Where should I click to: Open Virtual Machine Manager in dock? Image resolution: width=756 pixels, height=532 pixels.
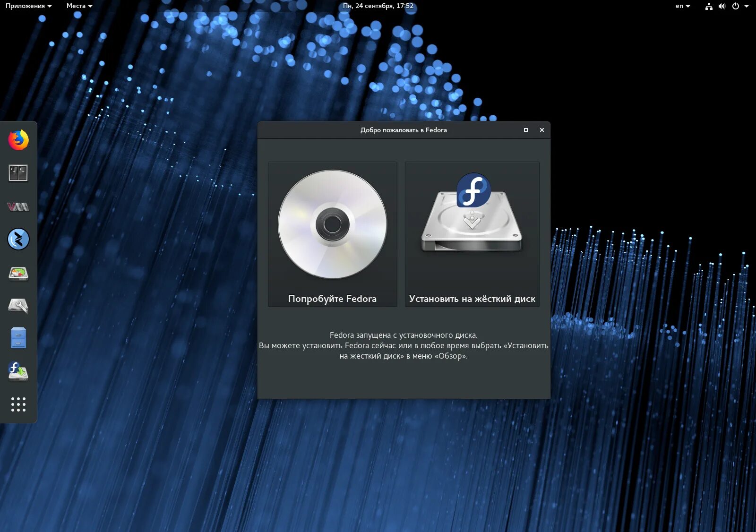(x=18, y=206)
